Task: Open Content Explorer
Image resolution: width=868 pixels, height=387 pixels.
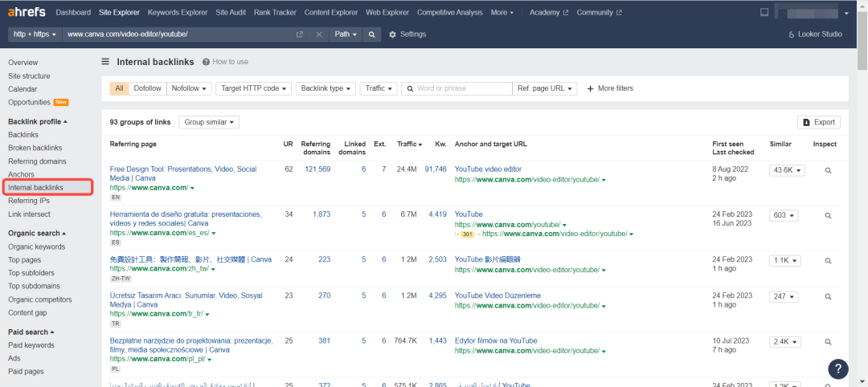Action: [331, 12]
